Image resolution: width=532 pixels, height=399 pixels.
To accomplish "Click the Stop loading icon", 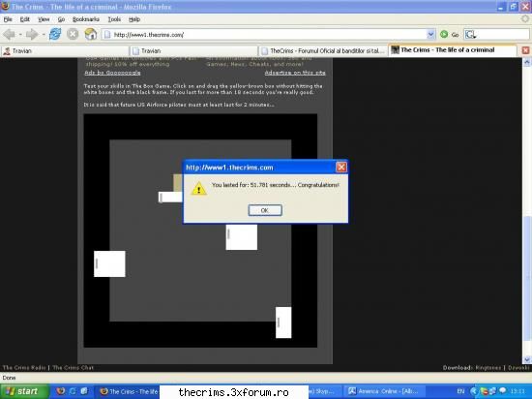I will point(73,34).
